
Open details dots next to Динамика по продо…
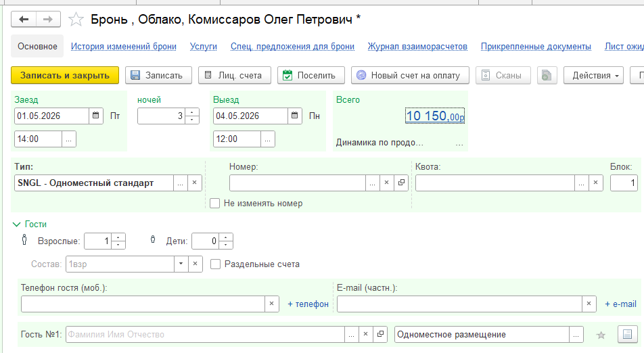point(459,143)
